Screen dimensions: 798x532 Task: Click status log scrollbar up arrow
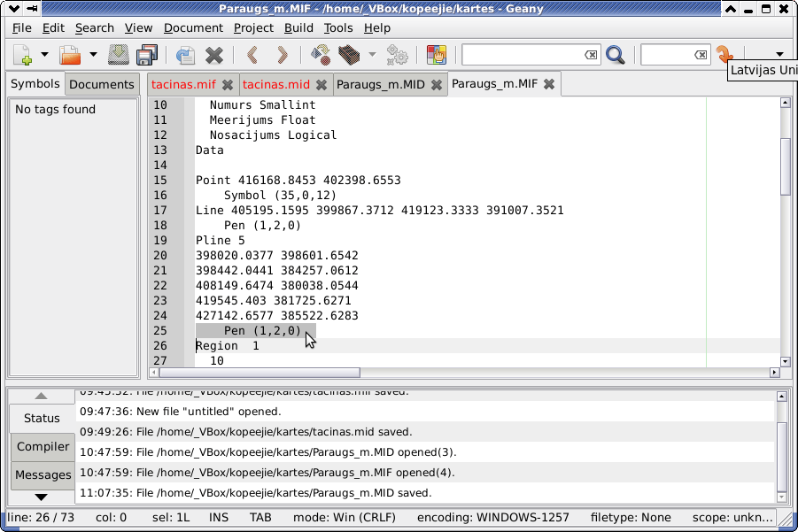point(782,397)
